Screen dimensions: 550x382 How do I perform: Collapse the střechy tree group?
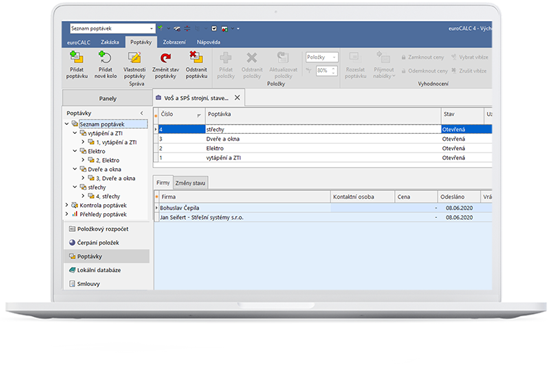[x=75, y=187]
